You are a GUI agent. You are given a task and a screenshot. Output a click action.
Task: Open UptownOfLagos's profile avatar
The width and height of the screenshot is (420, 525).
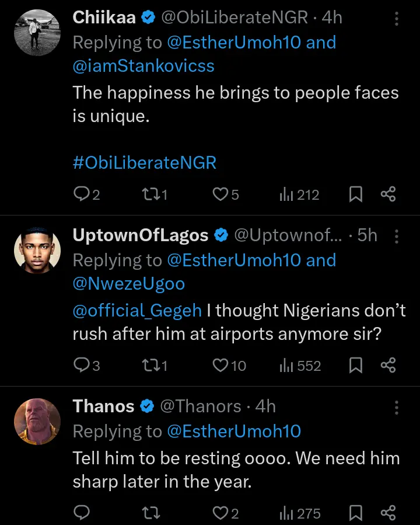click(x=37, y=249)
